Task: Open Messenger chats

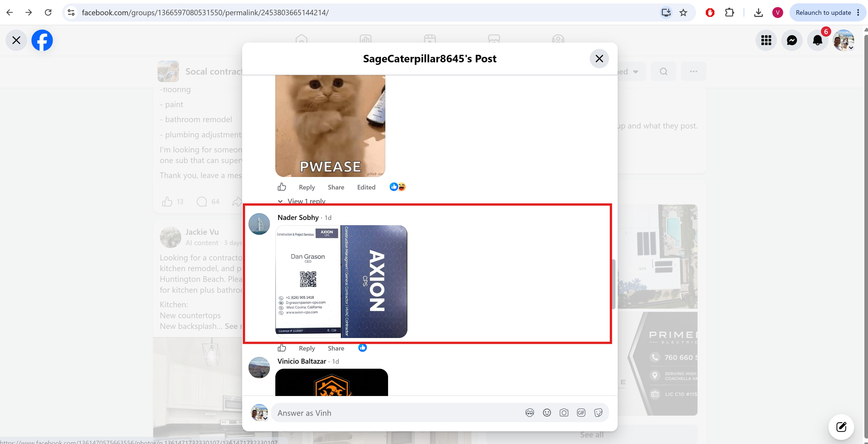Action: point(792,40)
